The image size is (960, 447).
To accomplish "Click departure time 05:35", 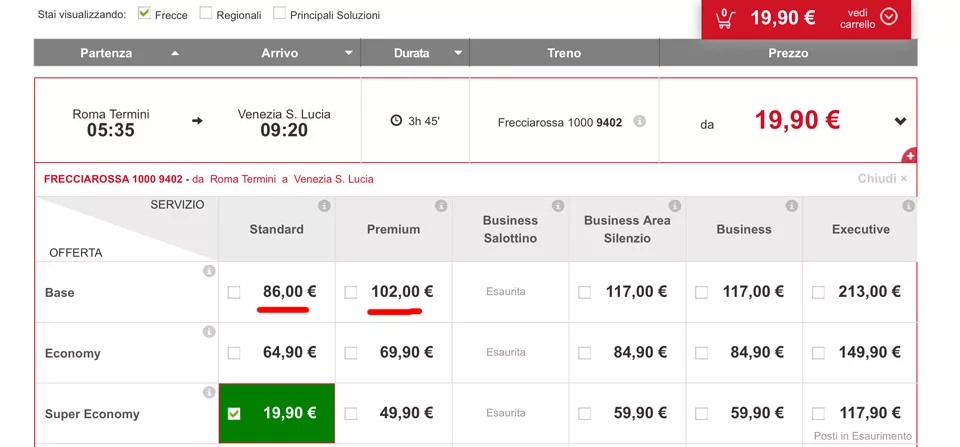I will pyautogui.click(x=111, y=130).
